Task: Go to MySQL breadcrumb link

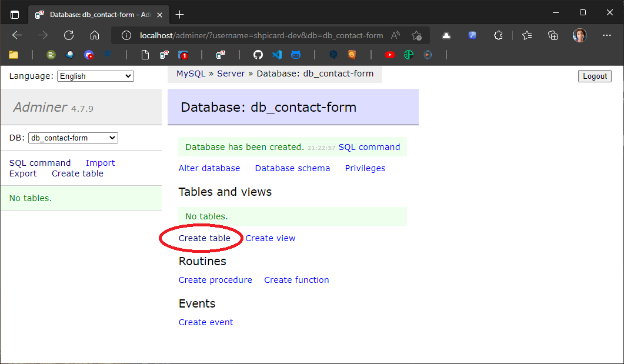Action: pyautogui.click(x=191, y=74)
